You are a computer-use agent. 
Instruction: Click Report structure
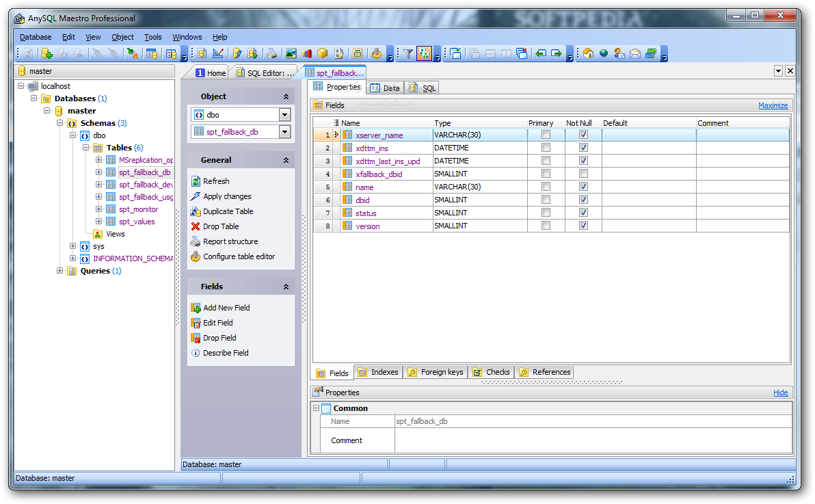click(x=224, y=242)
